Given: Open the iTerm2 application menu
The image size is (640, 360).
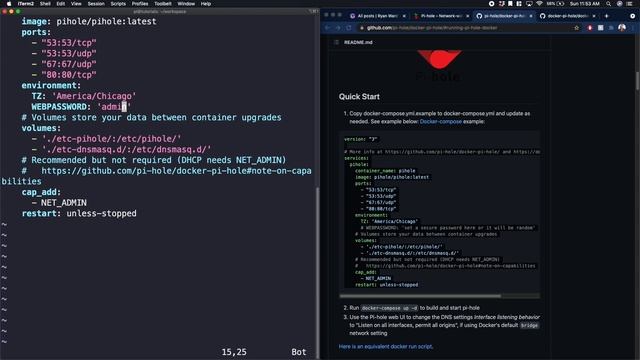Looking at the screenshot, I should pos(26,4).
